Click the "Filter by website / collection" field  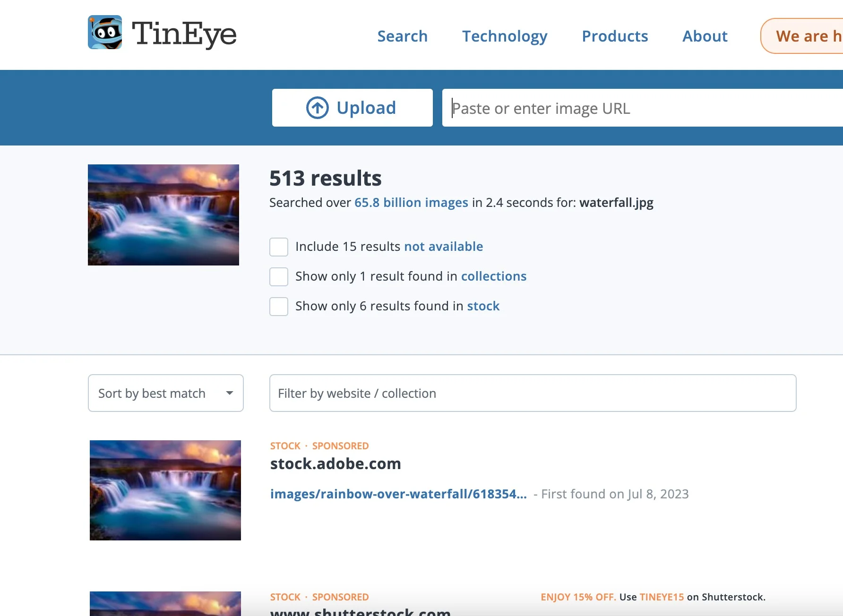[x=533, y=393]
